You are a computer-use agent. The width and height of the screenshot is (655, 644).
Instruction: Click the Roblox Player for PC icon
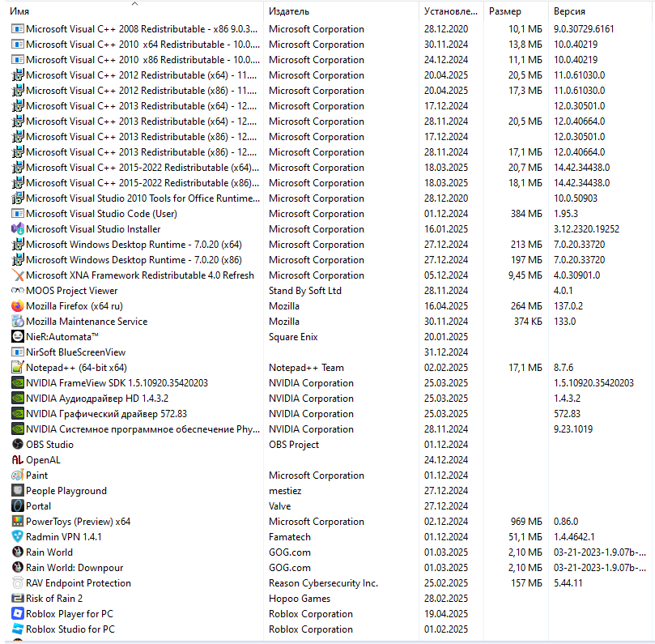18,614
